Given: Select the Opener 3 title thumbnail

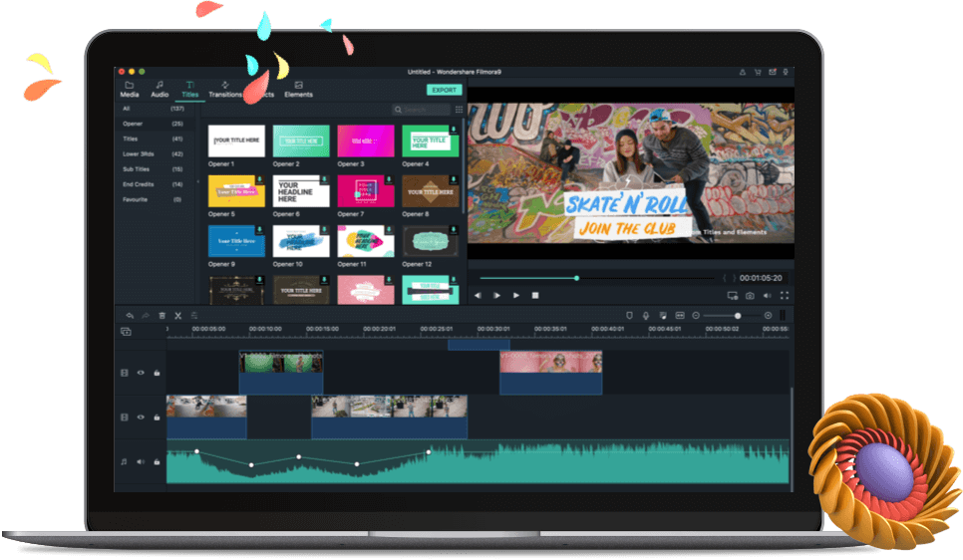Looking at the screenshot, I should click(x=366, y=140).
